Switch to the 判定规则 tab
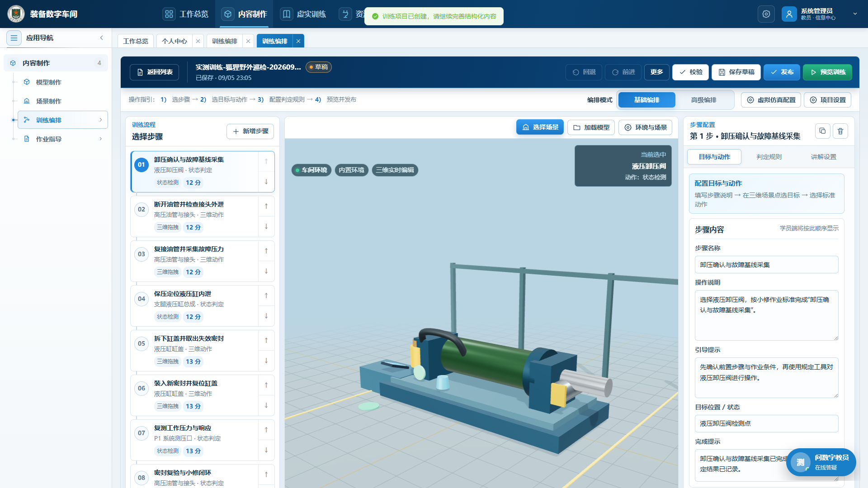Image resolution: width=868 pixels, height=488 pixels. pos(769,157)
